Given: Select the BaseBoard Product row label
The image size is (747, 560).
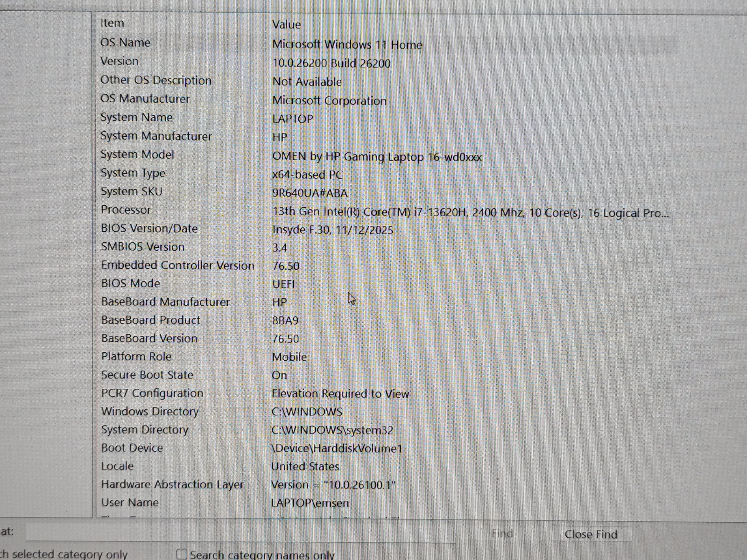Looking at the screenshot, I should [151, 320].
